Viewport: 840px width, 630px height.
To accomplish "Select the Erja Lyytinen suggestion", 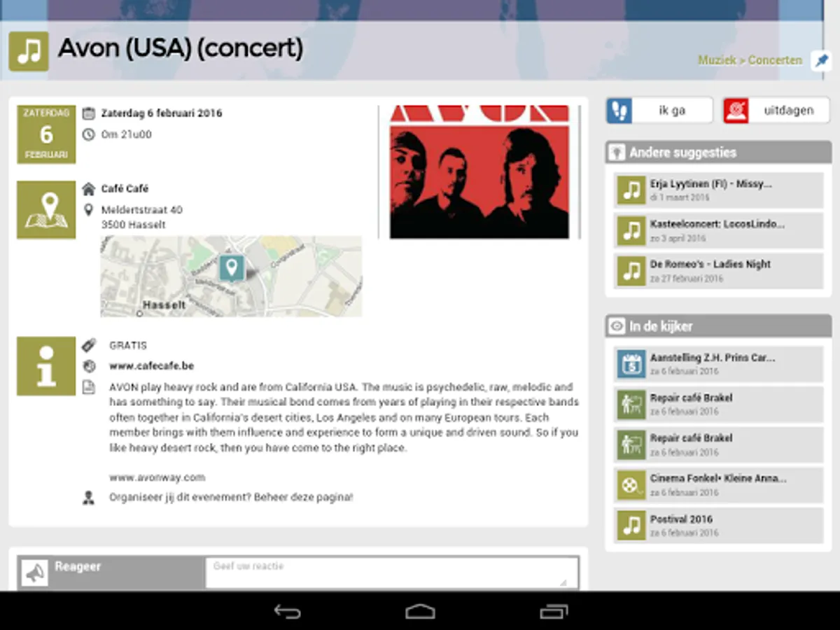I will pyautogui.click(x=719, y=190).
